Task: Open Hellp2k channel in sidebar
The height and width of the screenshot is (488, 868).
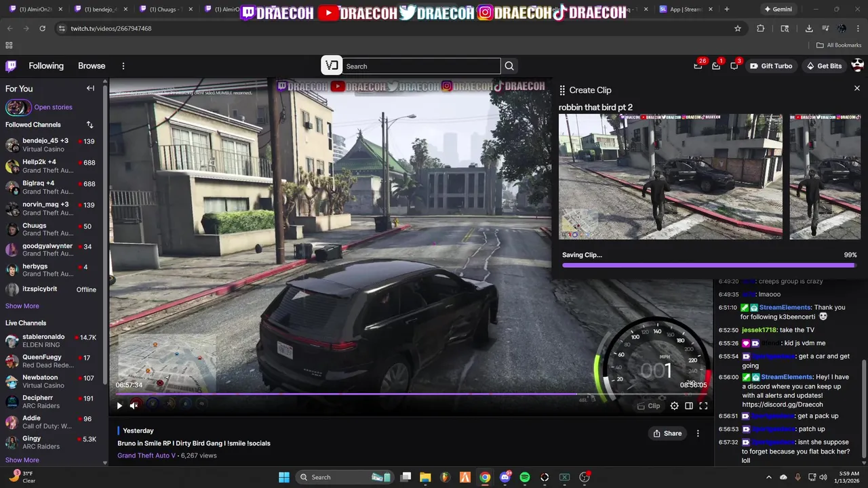Action: click(53, 166)
